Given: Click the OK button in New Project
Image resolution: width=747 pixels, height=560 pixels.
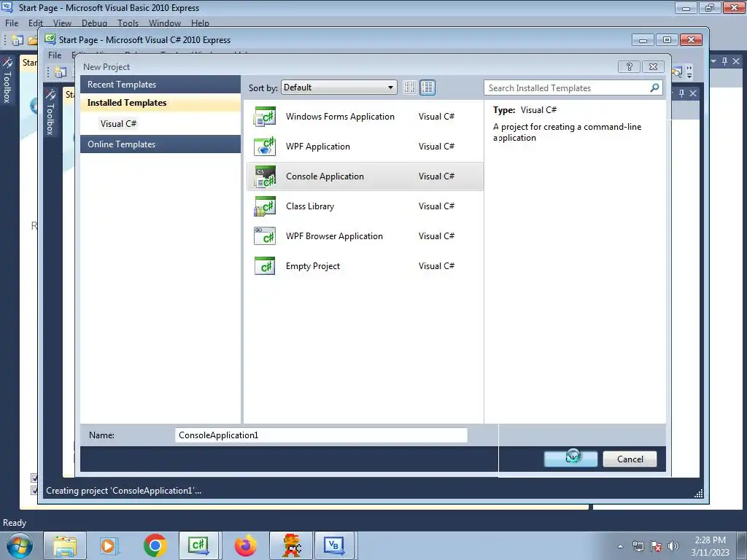Looking at the screenshot, I should click(570, 459).
